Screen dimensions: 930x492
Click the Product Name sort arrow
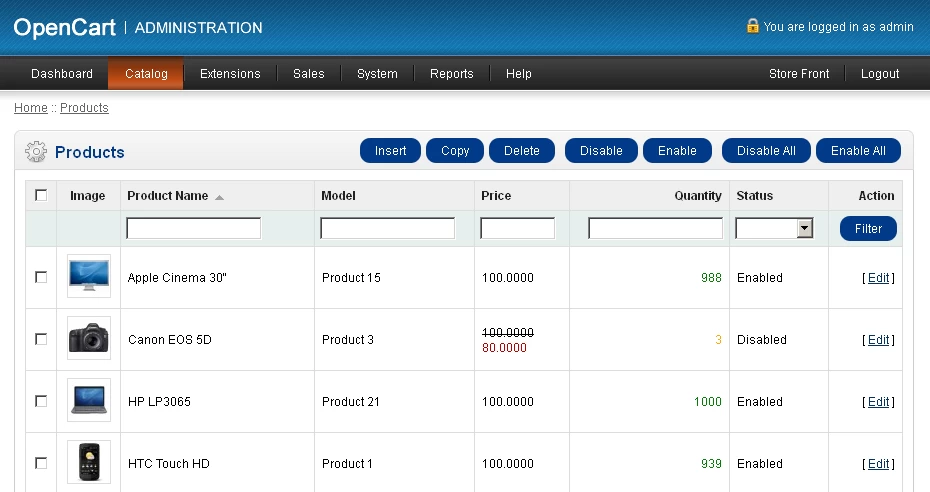pyautogui.click(x=219, y=197)
